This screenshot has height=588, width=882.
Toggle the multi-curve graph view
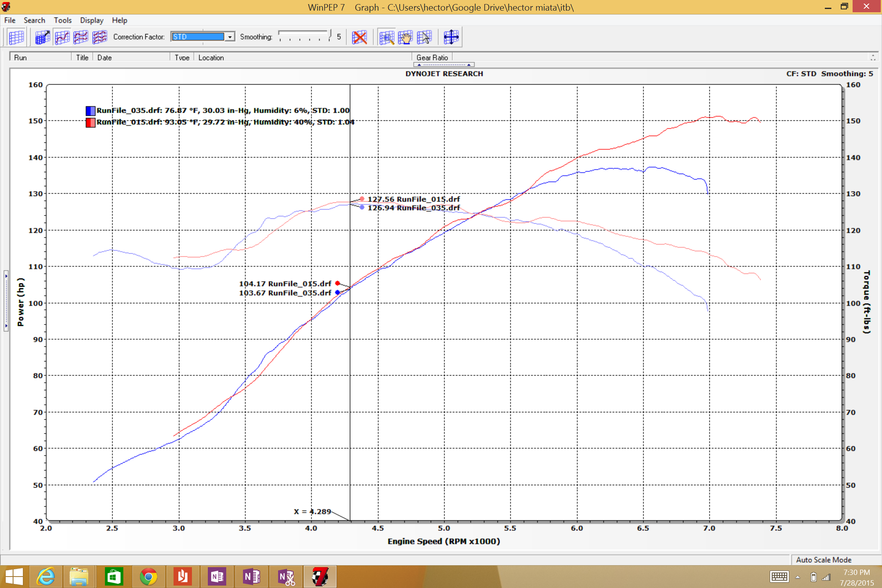(x=100, y=37)
